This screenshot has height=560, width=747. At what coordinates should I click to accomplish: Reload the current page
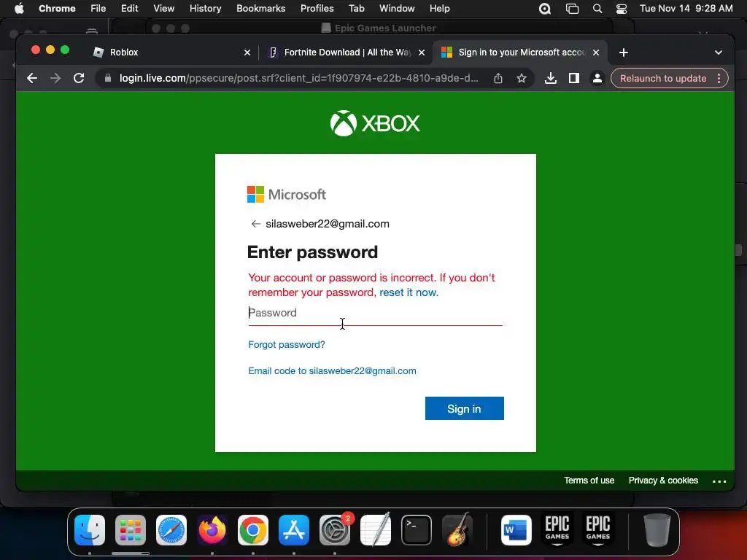click(79, 78)
